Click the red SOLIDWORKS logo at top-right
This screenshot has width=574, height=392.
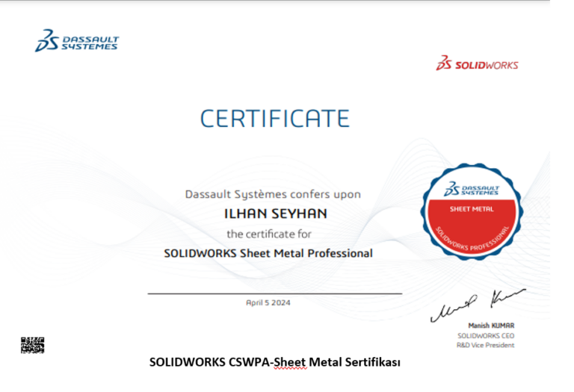477,64
